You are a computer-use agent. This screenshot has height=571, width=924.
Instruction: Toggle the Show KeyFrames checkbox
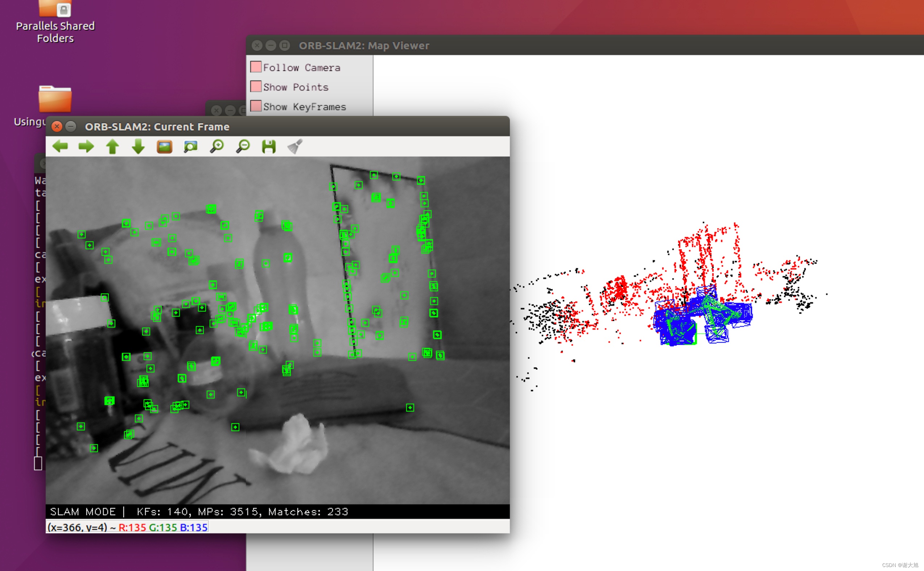(256, 106)
